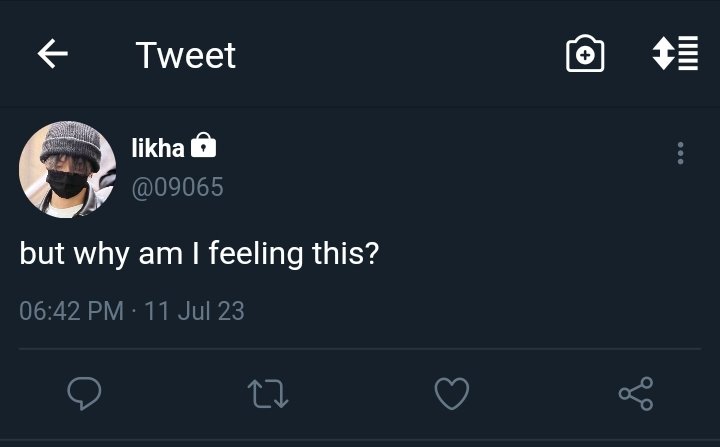The height and width of the screenshot is (447, 720).
Task: Open the share icon
Action: click(636, 393)
